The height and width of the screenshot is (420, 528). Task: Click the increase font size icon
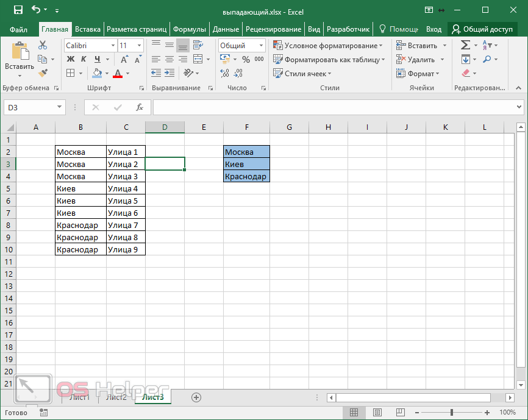(124, 59)
